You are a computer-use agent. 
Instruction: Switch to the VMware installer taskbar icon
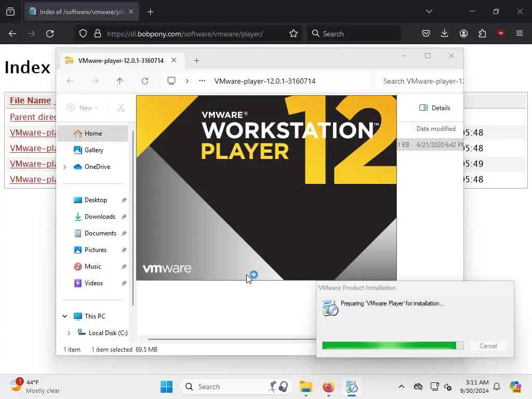(x=352, y=387)
